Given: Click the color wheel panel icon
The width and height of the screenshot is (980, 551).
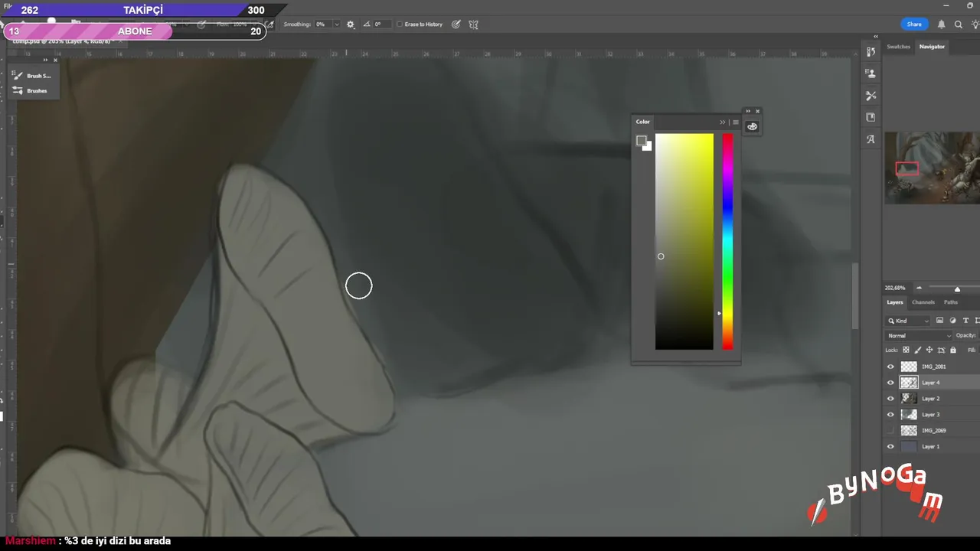Looking at the screenshot, I should [x=752, y=126].
